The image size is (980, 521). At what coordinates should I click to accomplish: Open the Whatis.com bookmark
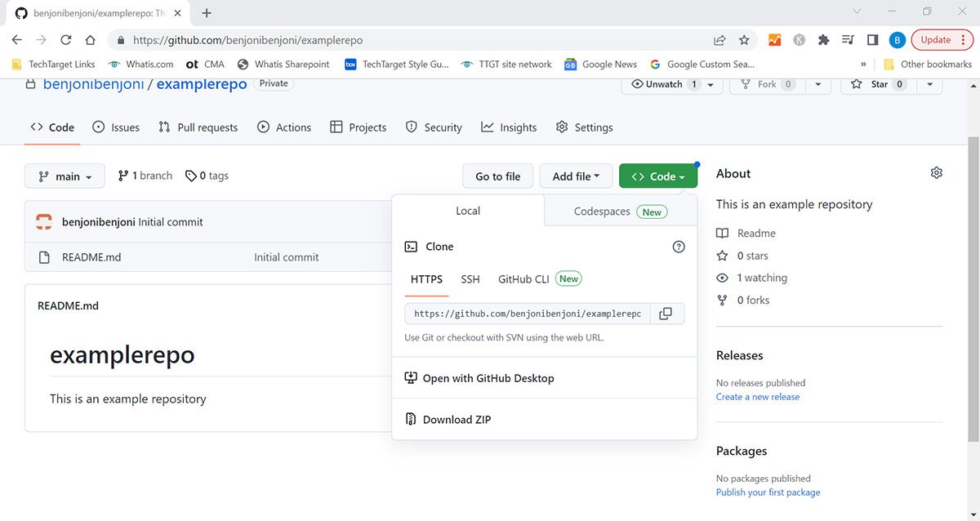[x=141, y=65]
